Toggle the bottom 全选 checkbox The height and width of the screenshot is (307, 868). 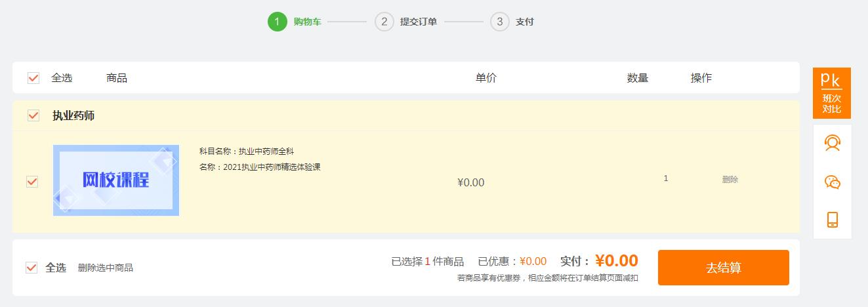[x=31, y=268]
